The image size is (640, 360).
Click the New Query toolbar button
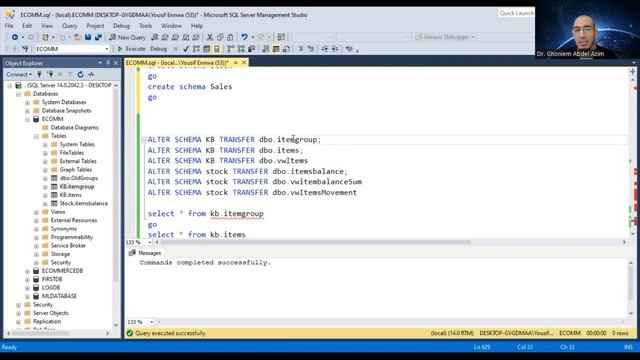tap(127, 37)
